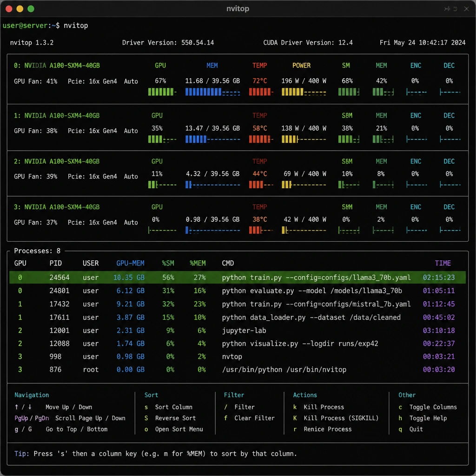This screenshot has width=476, height=476.
Task: Click 'Open Sort Menu' help entry
Action: pyautogui.click(x=179, y=429)
